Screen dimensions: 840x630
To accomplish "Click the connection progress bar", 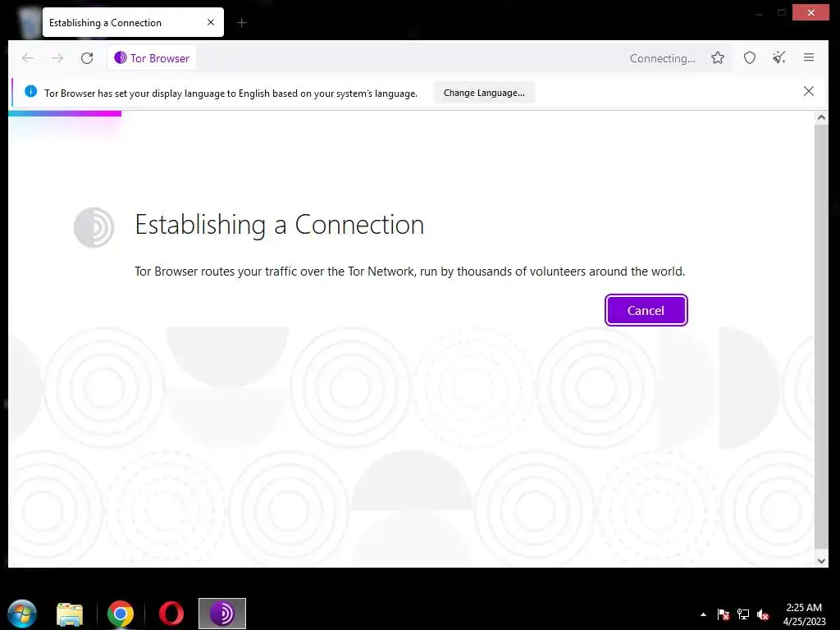I will pyautogui.click(x=65, y=113).
